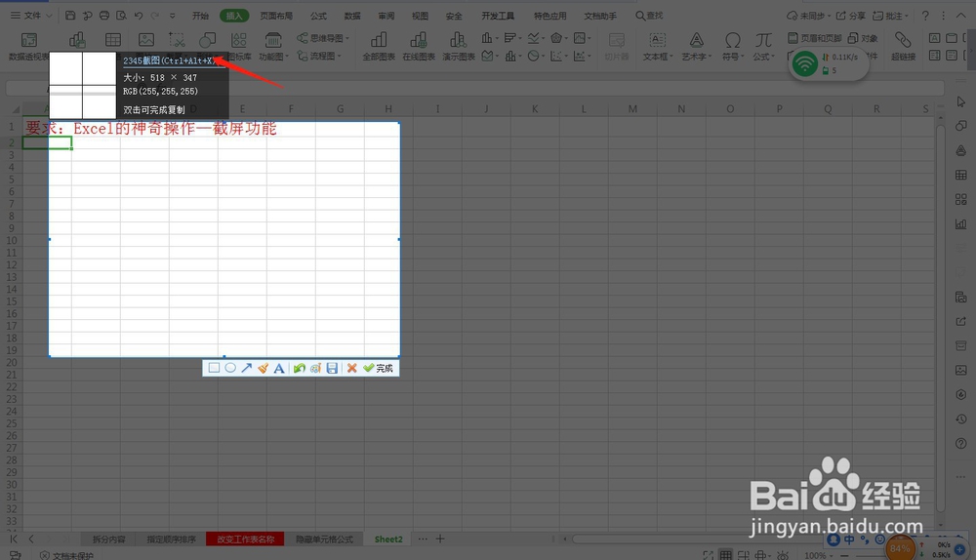Expand the quick access toolbar customize arrow
Screen dimensions: 976x560
click(173, 16)
